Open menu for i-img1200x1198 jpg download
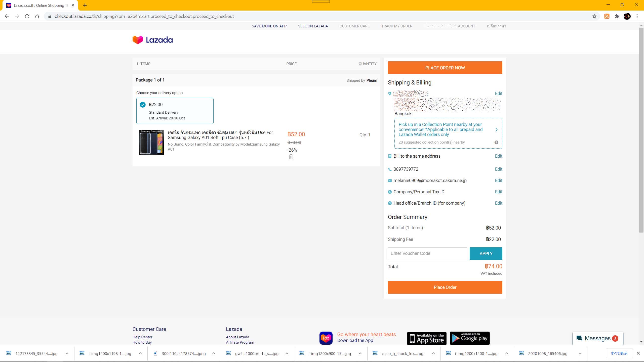The height and width of the screenshot is (362, 644). point(140,353)
